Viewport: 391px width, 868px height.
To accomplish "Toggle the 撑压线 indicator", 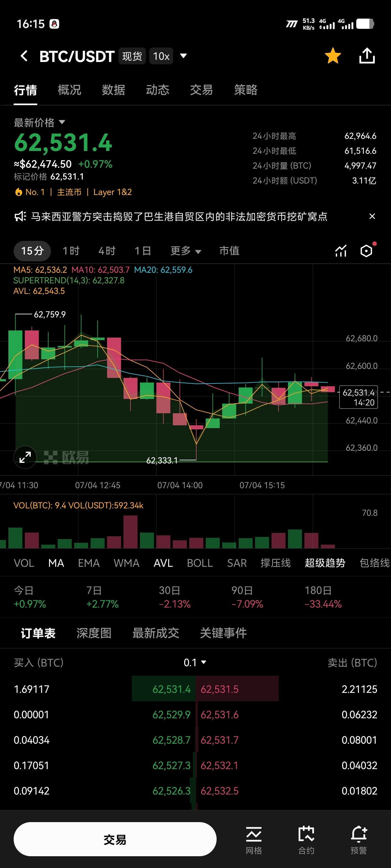I will pyautogui.click(x=276, y=563).
